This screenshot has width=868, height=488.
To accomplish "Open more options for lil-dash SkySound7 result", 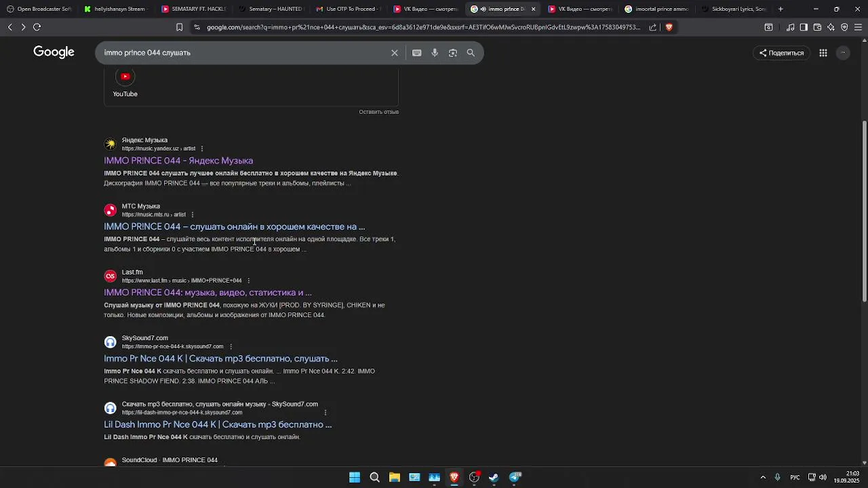I will [x=325, y=412].
